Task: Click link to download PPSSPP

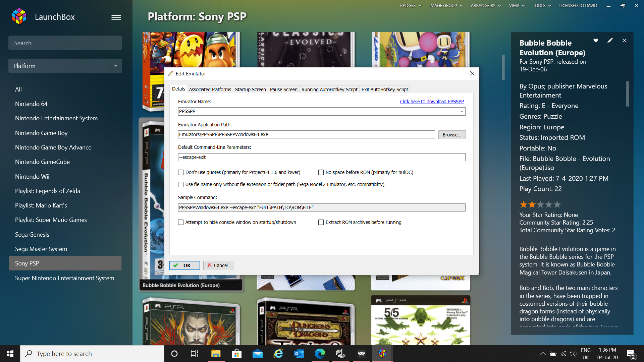Action: 432,102
